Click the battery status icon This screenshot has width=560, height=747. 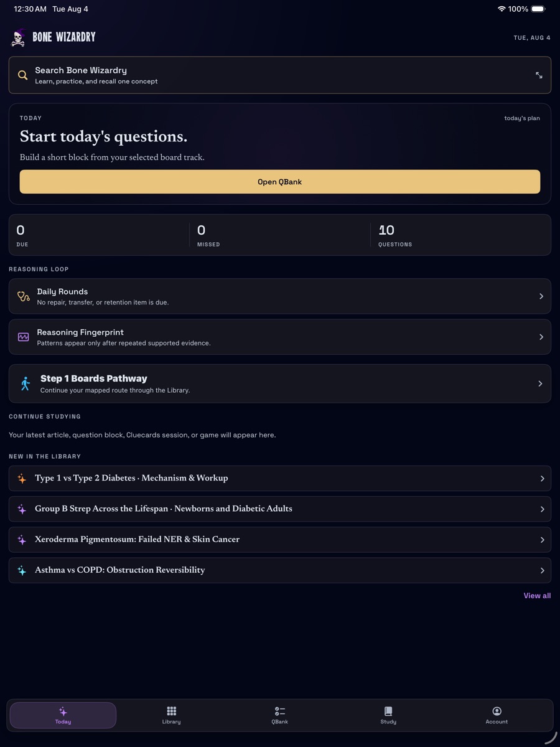click(x=539, y=9)
